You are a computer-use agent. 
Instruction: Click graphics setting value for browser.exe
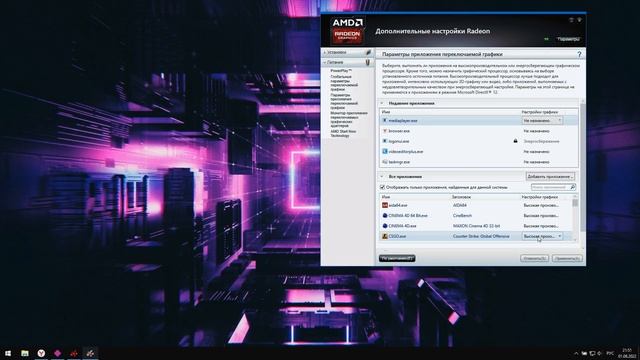pyautogui.click(x=536, y=131)
